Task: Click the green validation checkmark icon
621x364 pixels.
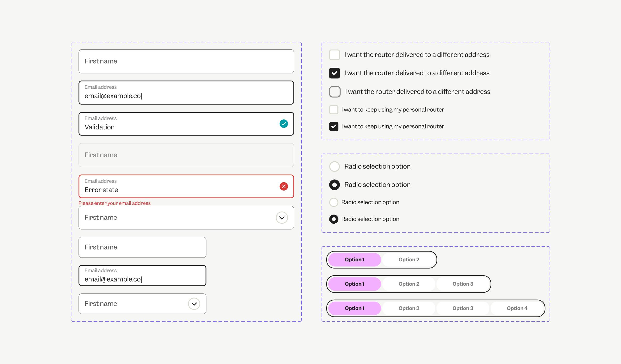Action: (284, 124)
